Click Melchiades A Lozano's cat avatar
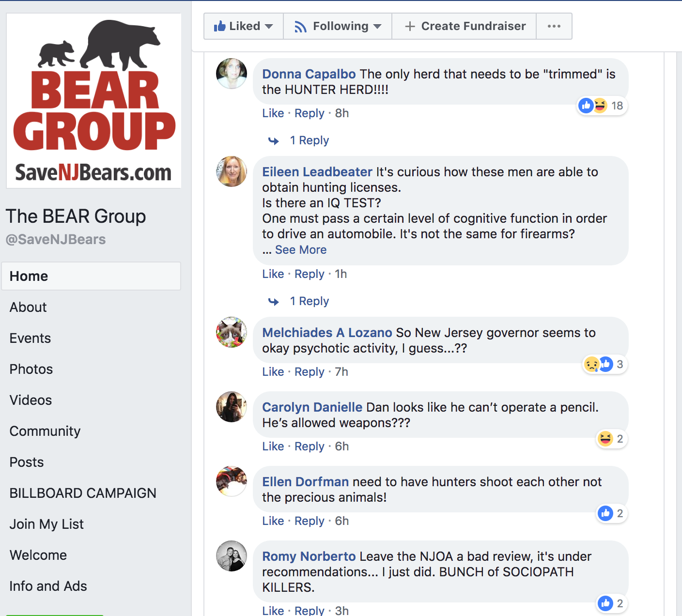Image resolution: width=682 pixels, height=616 pixels. (232, 333)
